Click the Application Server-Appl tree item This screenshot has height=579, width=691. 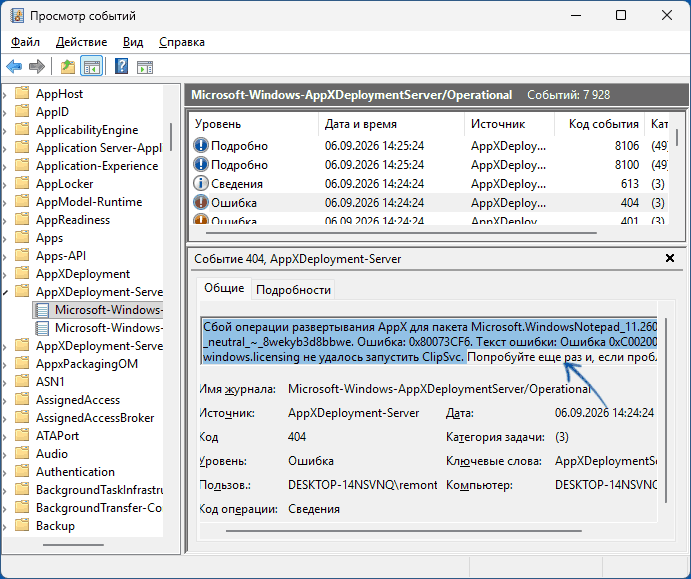coord(99,148)
